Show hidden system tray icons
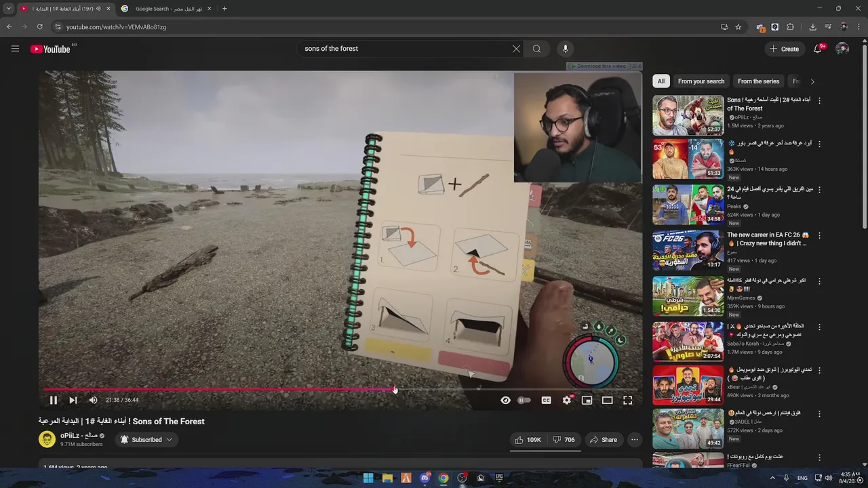868x488 pixels. (x=772, y=479)
